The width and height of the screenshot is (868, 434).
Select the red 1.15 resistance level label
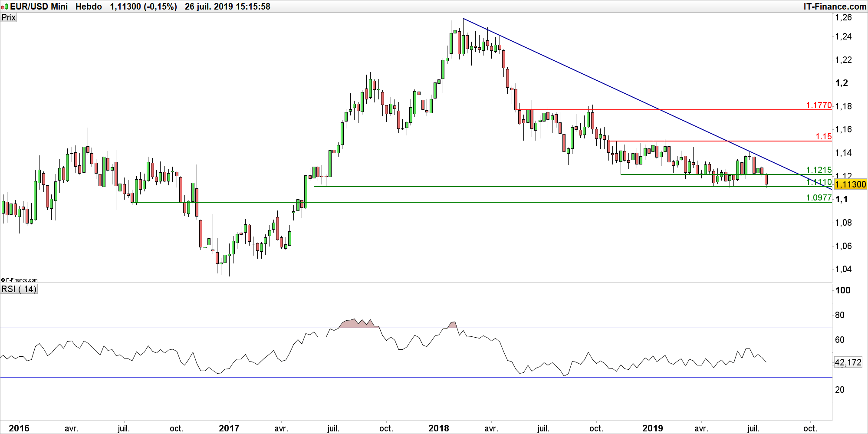824,136
